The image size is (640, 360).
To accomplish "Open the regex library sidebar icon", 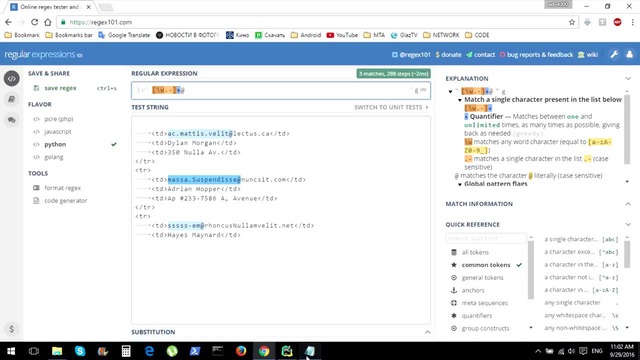I will [x=11, y=99].
